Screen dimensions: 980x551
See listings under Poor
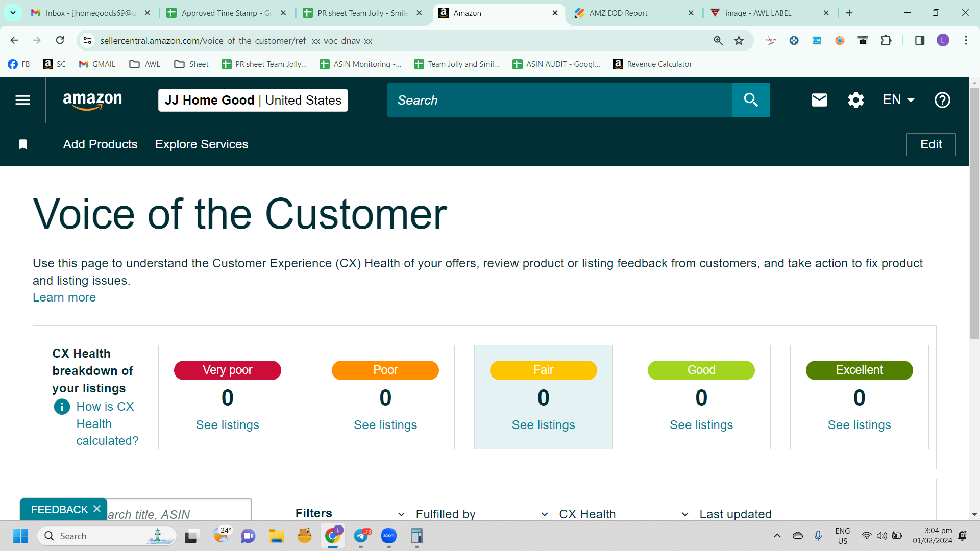[385, 425]
